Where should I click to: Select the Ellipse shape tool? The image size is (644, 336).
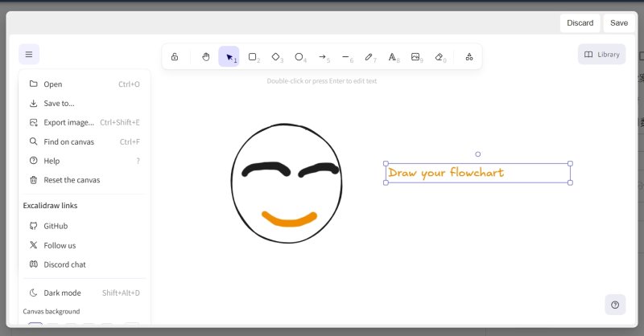[x=299, y=57]
